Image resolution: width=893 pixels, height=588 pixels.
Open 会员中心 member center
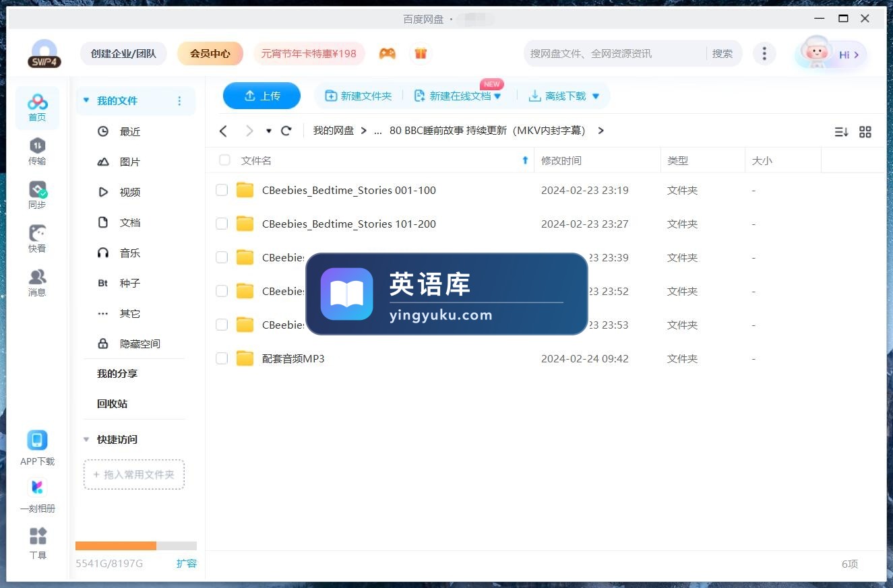point(210,54)
